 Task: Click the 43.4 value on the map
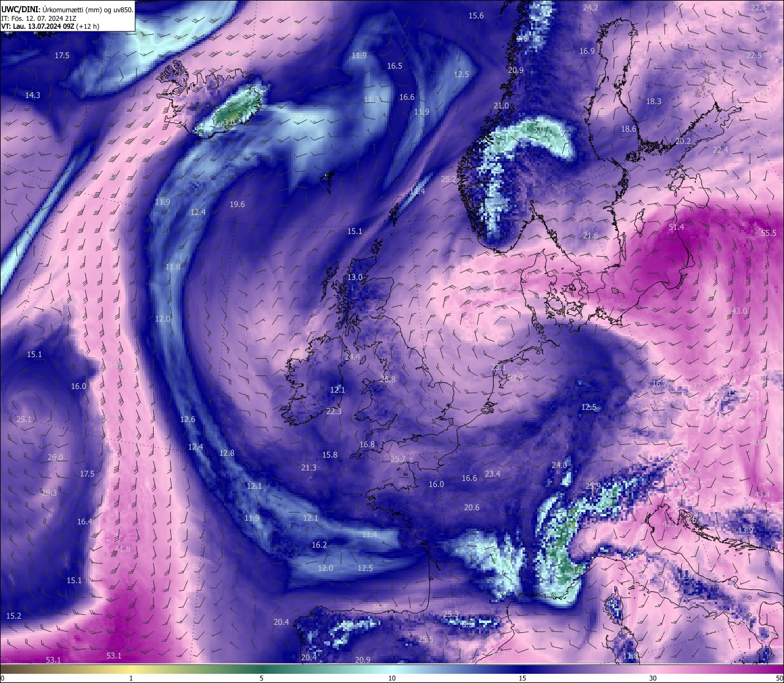[x=762, y=494]
